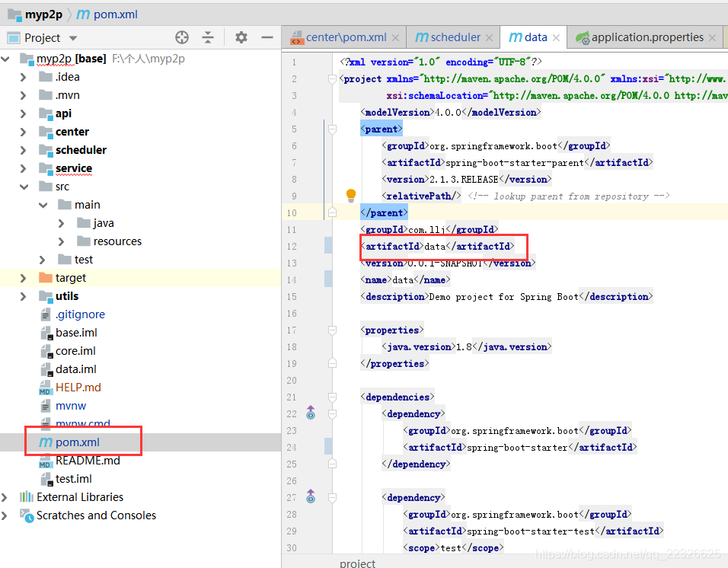Click the gutter dependency icon on line 22
Viewport: 728px width, 568px height.
(311, 413)
